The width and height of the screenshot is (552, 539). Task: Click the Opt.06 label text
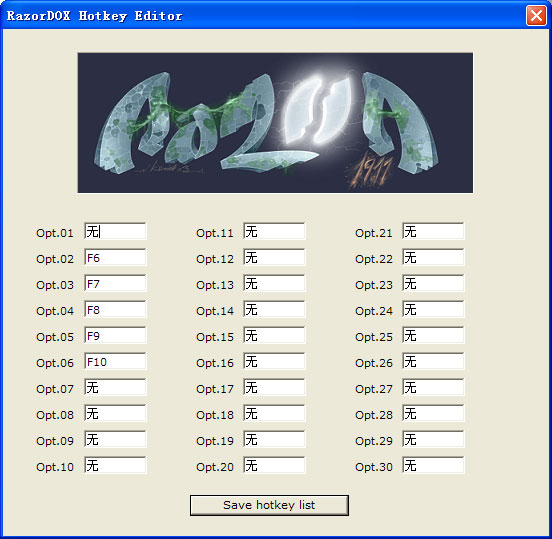pos(55,363)
